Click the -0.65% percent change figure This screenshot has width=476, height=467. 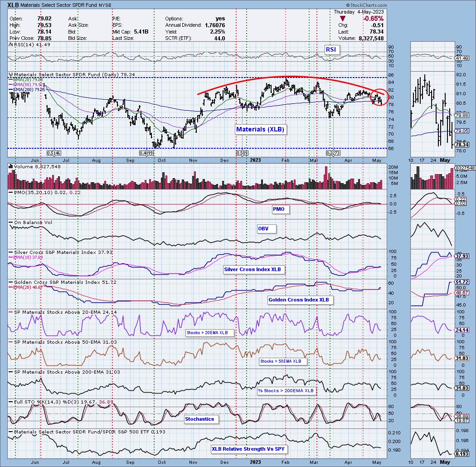(x=373, y=19)
